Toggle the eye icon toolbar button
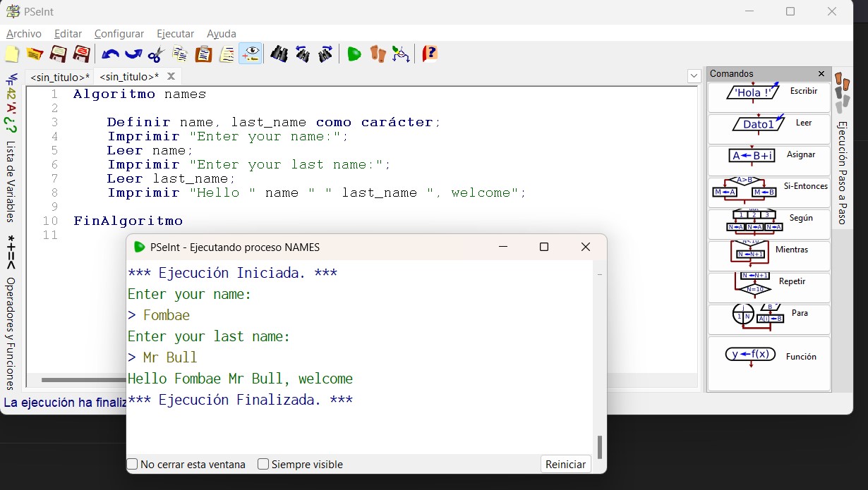The height and width of the screenshot is (490, 868). click(x=251, y=54)
